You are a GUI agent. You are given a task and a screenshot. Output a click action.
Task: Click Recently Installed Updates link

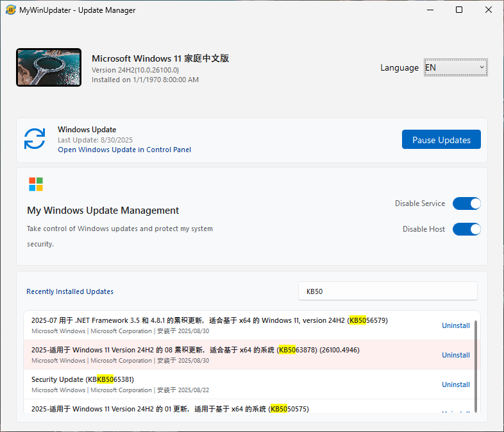(70, 291)
